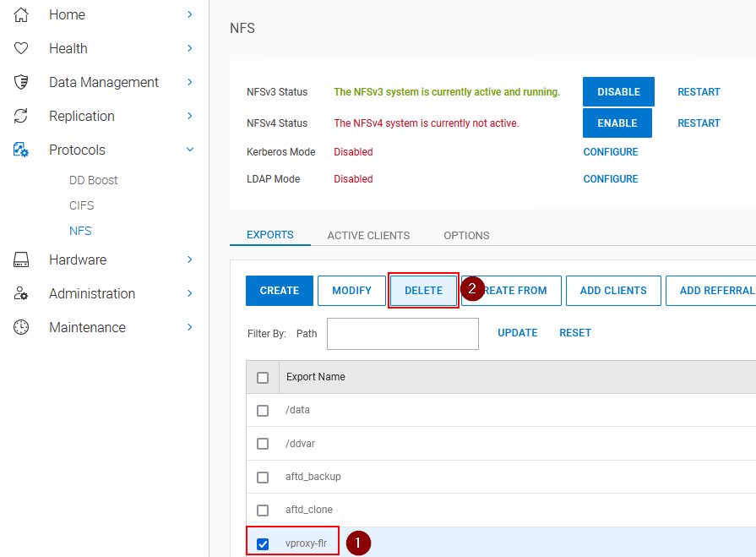Enable NFSv4 with the ENABLE button
The image size is (756, 557).
point(617,123)
